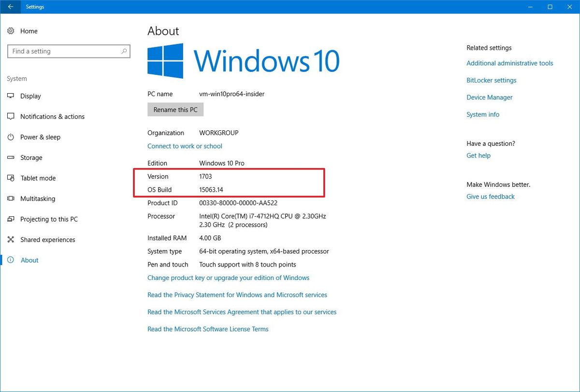Click the Home gear icon
Viewport: 580px width, 392px height.
[x=11, y=31]
